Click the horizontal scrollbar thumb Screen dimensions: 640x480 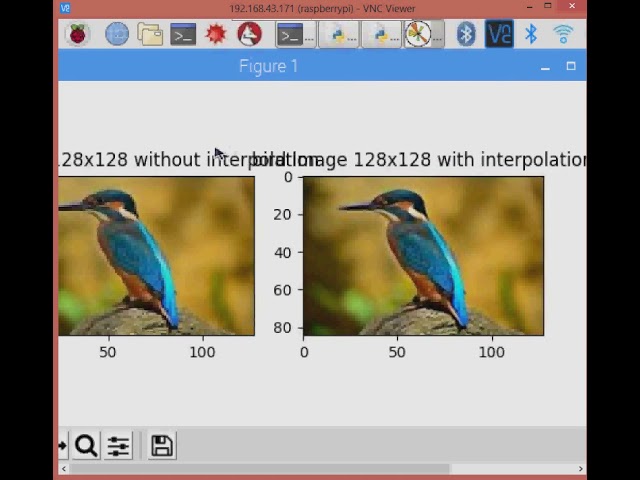pos(260,469)
